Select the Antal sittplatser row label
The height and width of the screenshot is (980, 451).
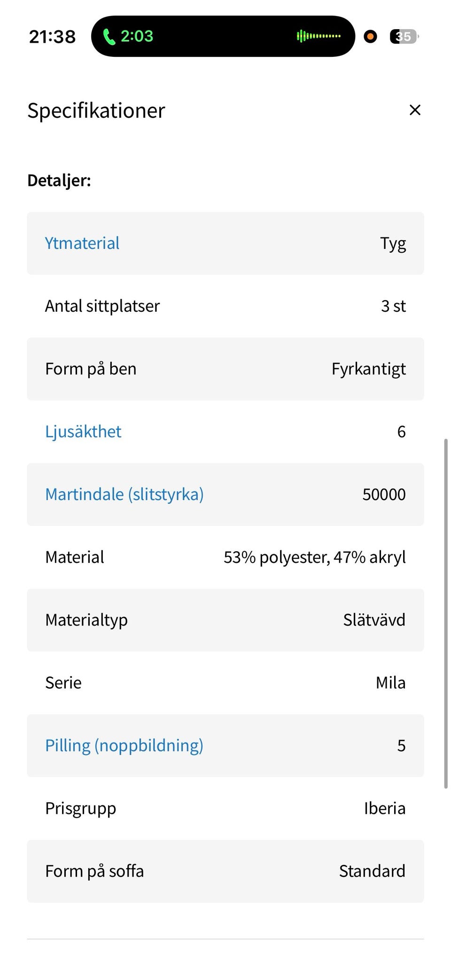pos(102,306)
